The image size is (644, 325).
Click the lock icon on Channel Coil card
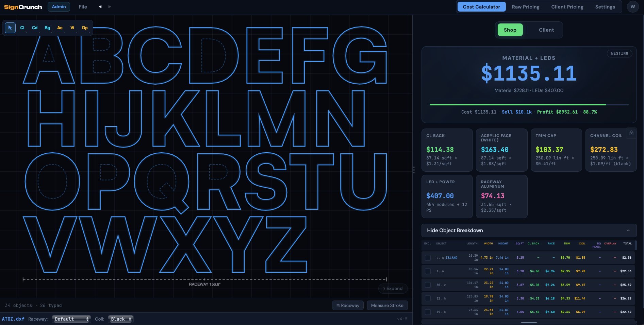[x=631, y=133]
